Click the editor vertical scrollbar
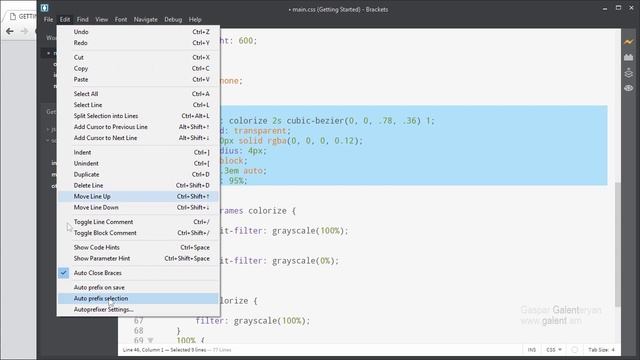 click(x=618, y=244)
